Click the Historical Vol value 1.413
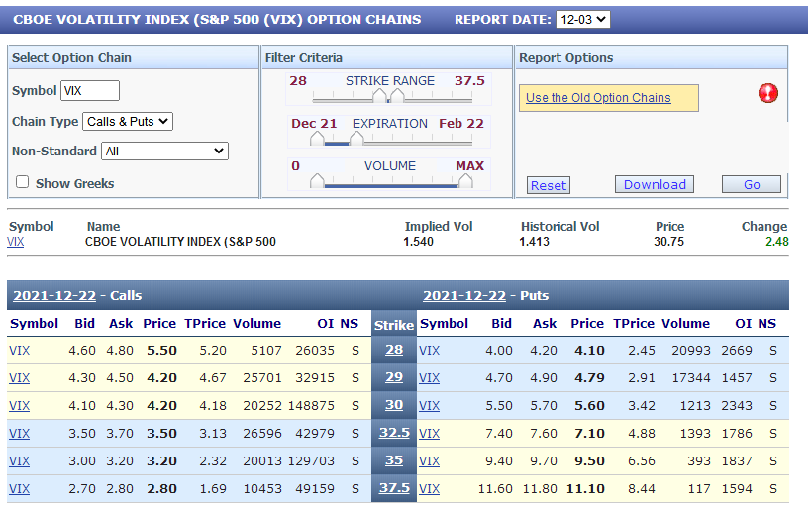Screen dimensions: 812x508 pyautogui.click(x=535, y=242)
